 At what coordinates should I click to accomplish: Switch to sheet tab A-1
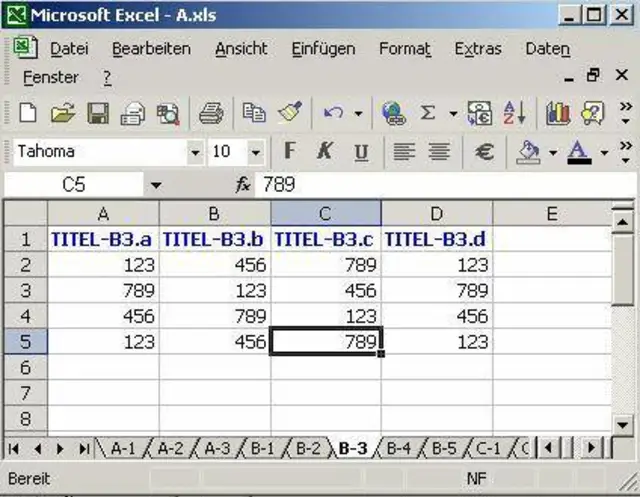(x=122, y=449)
